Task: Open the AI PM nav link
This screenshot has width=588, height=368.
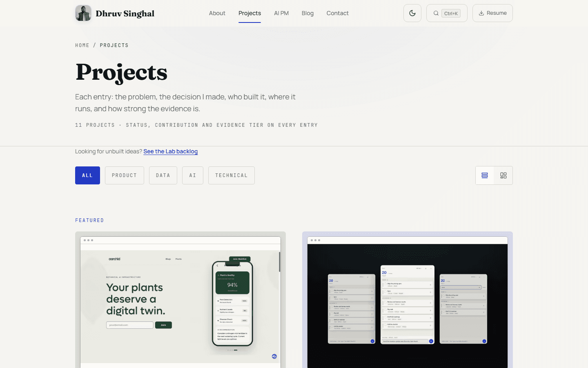Action: coord(281,13)
